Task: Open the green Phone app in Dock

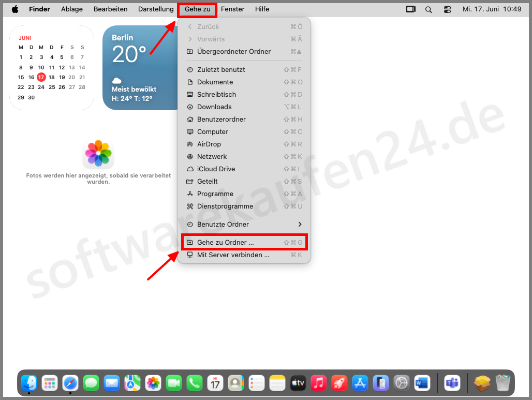Action: point(195,383)
